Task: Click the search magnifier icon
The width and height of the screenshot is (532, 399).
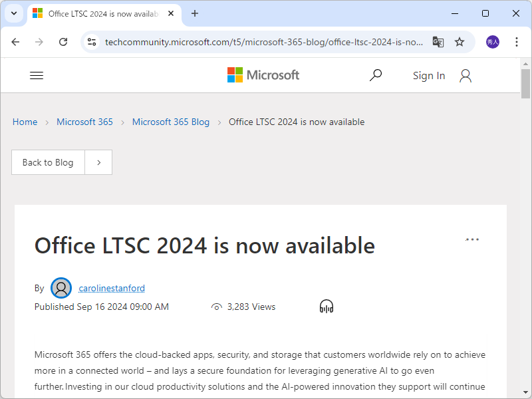Action: (x=376, y=75)
